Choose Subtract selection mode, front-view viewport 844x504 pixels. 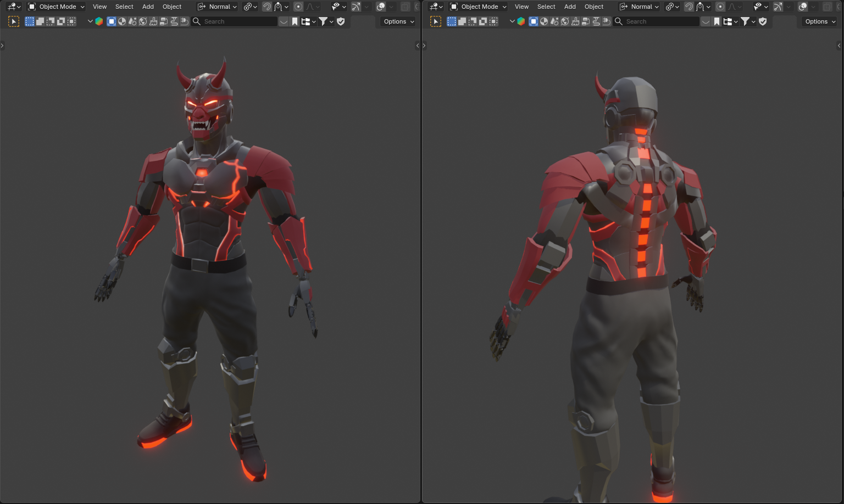click(x=51, y=21)
